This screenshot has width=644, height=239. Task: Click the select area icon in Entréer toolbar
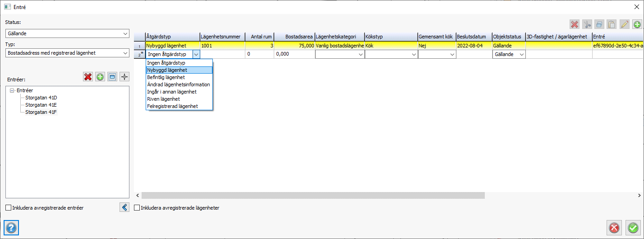(x=112, y=77)
